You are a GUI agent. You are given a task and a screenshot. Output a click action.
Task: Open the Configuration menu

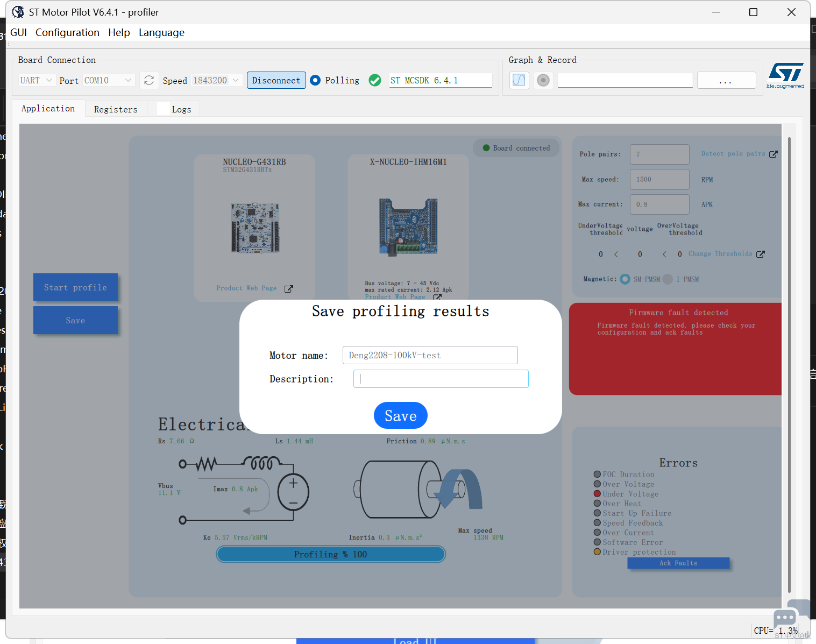click(67, 32)
